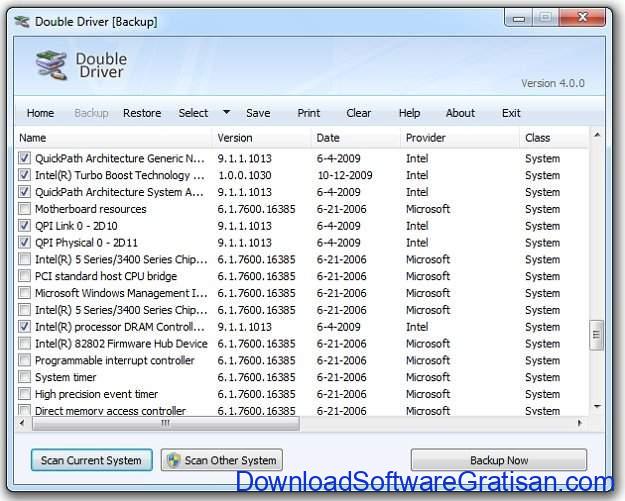This screenshot has width=625, height=501.
Task: Click the scroll right arrow of the list
Action: 580,423
